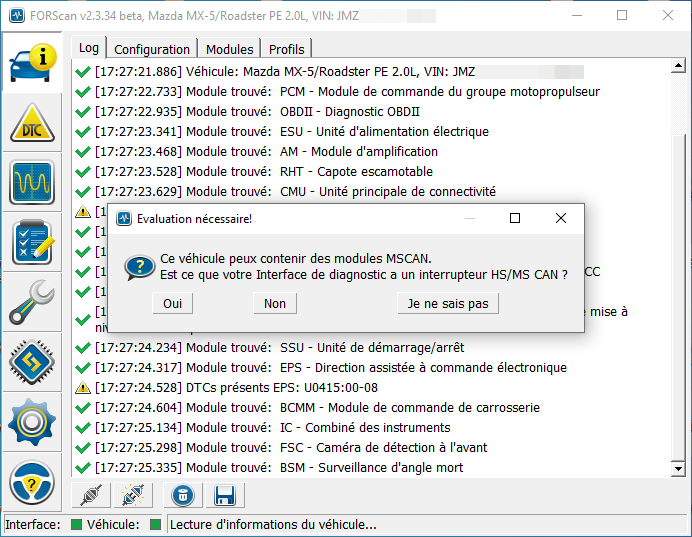Screen dimensions: 692x537
Task: Click the question mark dialog icon
Action: (139, 267)
